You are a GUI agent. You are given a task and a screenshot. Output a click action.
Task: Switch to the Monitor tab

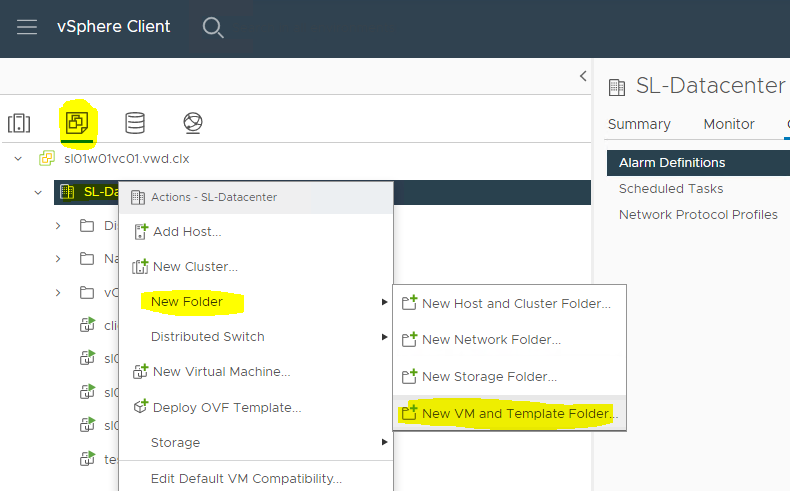pyautogui.click(x=729, y=124)
